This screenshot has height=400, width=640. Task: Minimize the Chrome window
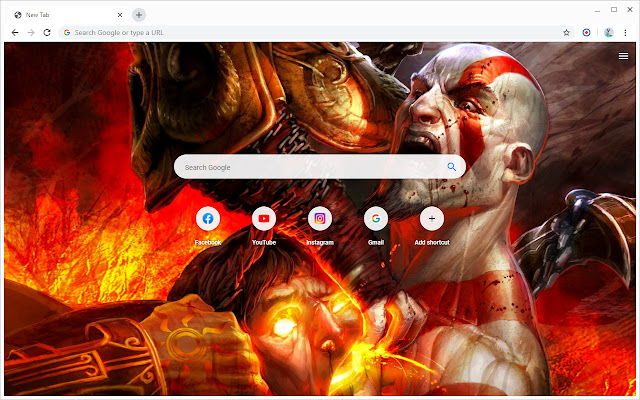(598, 10)
